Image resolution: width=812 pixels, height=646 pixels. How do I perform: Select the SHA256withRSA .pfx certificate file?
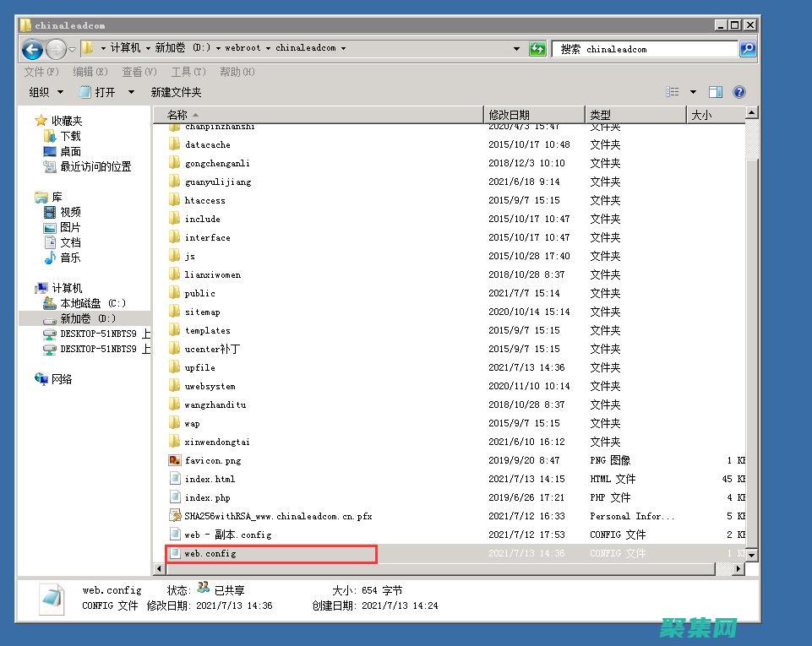click(278, 516)
